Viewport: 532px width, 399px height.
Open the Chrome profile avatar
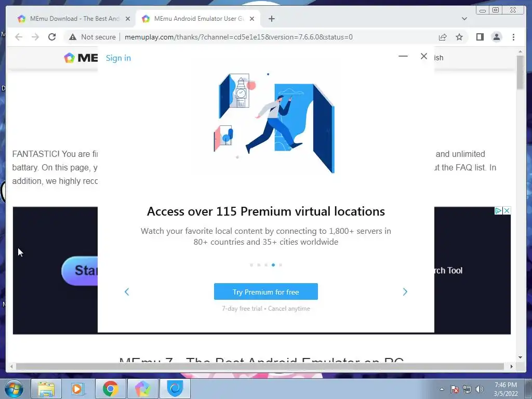(x=496, y=37)
